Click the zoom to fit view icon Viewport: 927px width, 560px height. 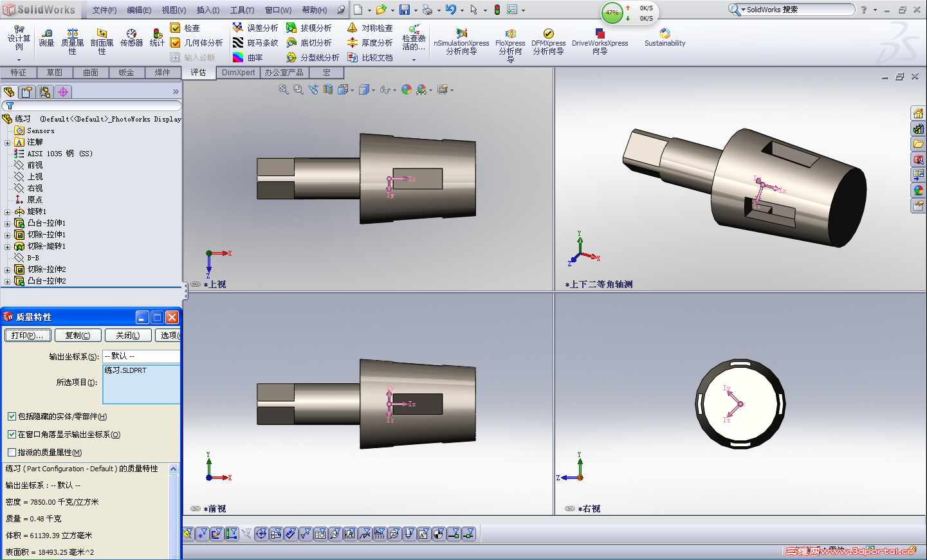tap(284, 90)
